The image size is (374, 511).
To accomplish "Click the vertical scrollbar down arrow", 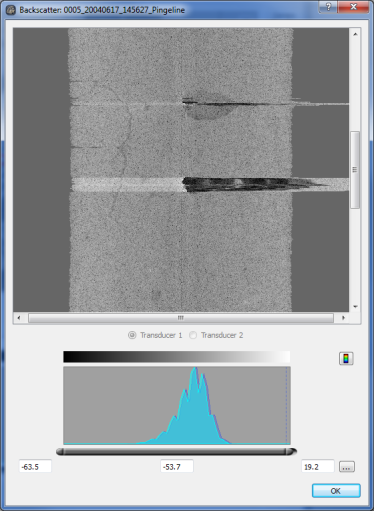I will pos(355,306).
